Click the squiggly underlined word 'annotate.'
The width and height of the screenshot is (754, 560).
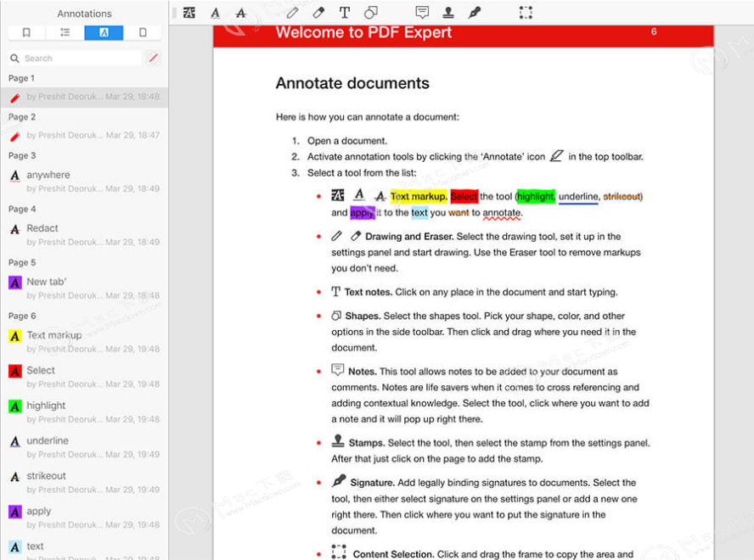coord(502,213)
